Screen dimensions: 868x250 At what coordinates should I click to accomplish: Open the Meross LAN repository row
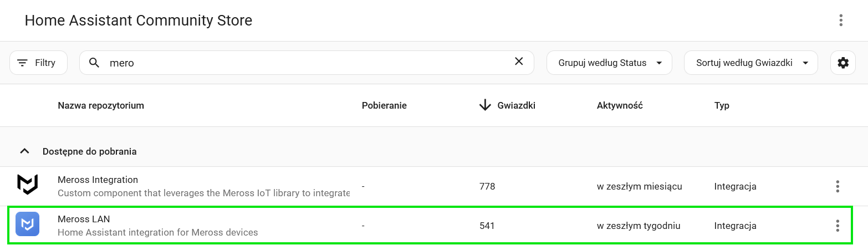pos(430,226)
